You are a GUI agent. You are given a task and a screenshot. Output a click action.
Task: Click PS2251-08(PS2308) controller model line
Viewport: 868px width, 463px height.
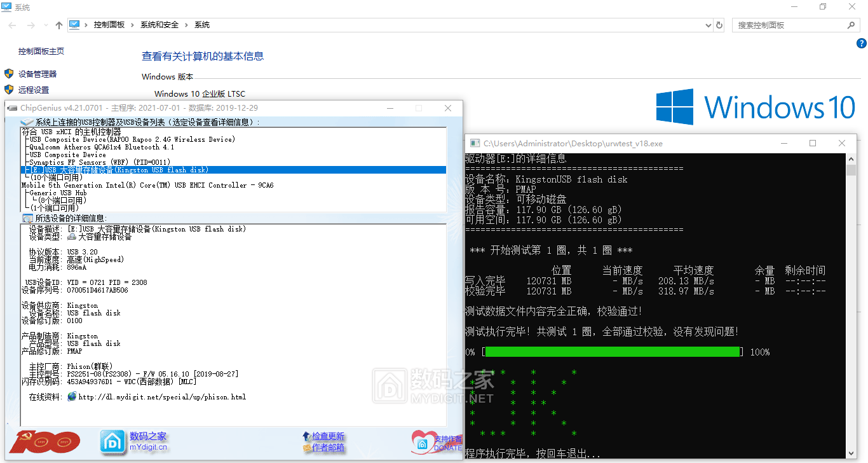coord(153,374)
